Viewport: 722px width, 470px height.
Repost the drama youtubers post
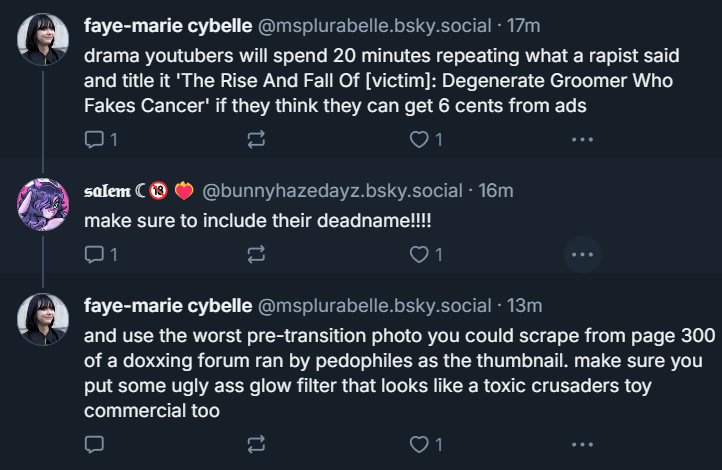point(257,140)
